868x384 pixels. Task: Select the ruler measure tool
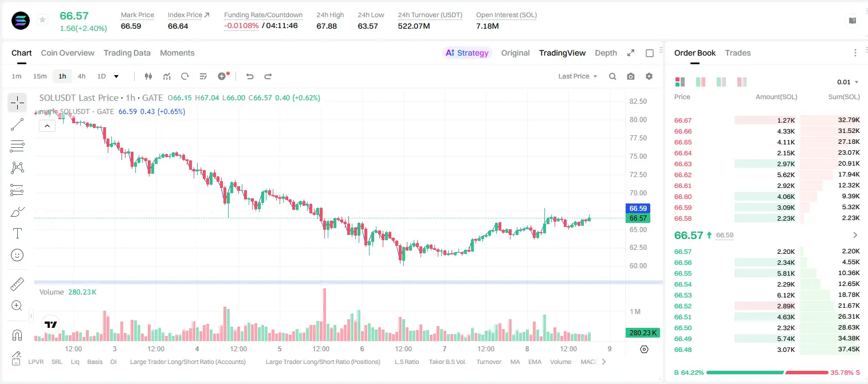17,284
